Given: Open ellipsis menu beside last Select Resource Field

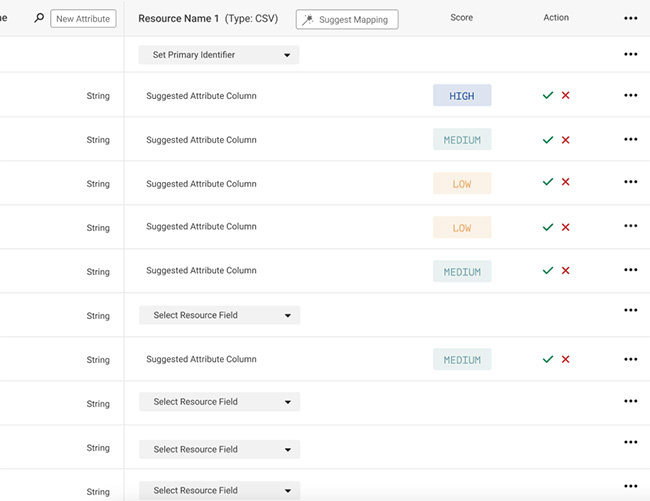Looking at the screenshot, I should tap(631, 486).
